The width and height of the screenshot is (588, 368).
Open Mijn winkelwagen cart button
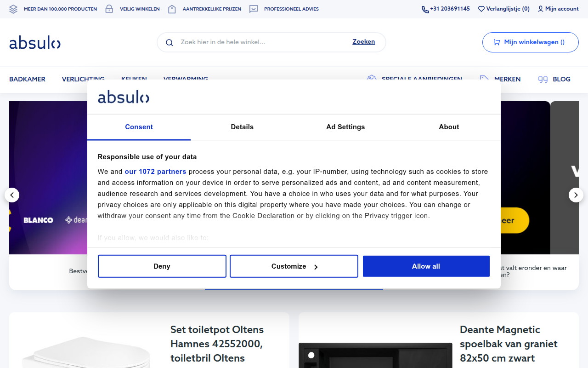[x=531, y=42]
